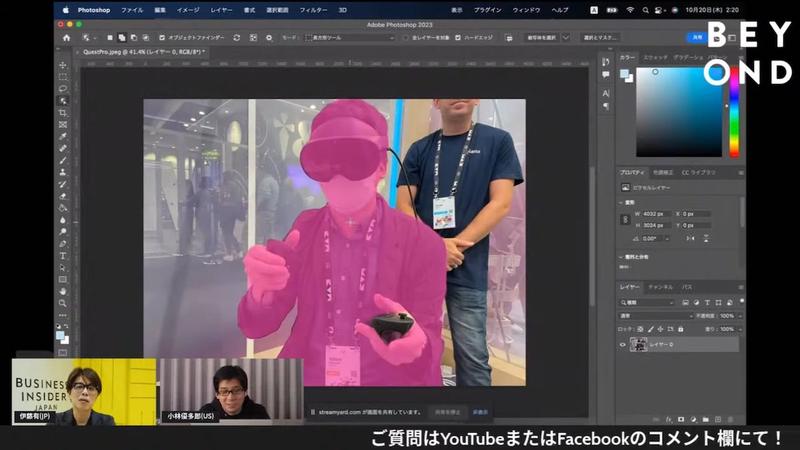Open layer filter kind dropdown

(646, 303)
